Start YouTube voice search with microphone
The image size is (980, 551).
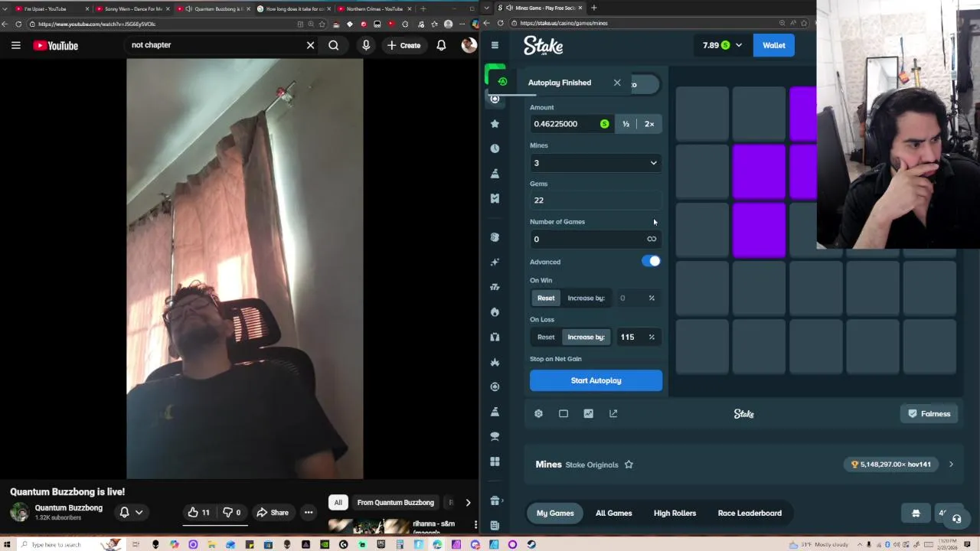(x=366, y=45)
